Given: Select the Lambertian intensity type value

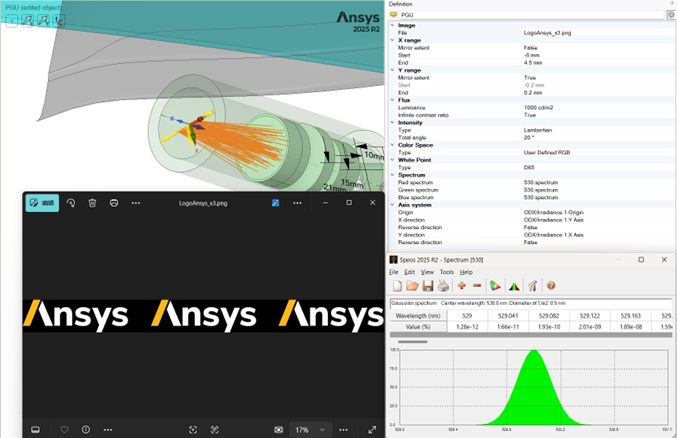Looking at the screenshot, I should (x=538, y=130).
